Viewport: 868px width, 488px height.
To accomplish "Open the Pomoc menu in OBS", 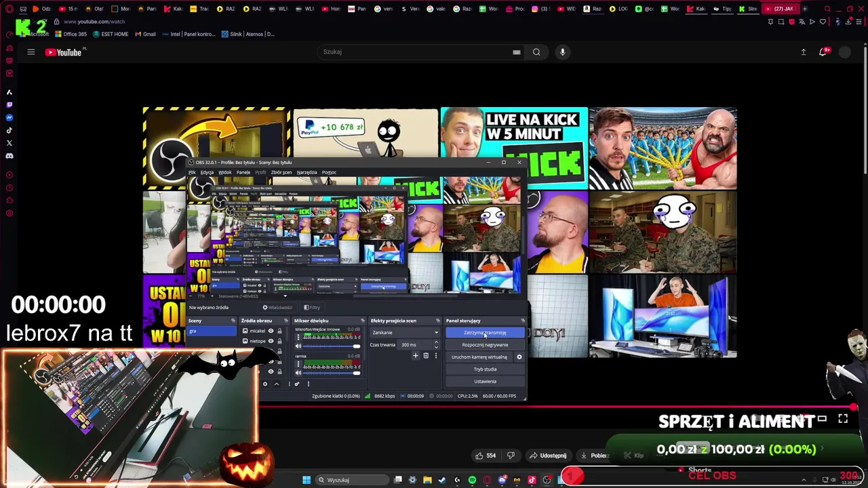I will [x=329, y=172].
